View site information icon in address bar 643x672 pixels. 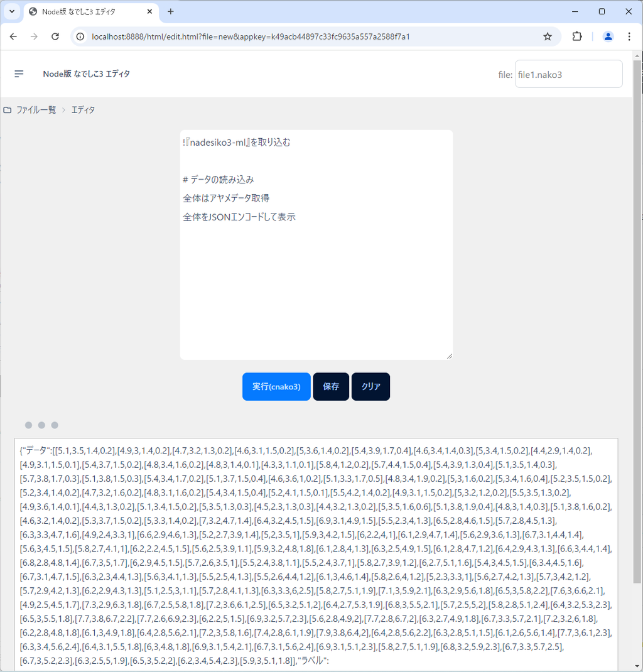tap(80, 36)
